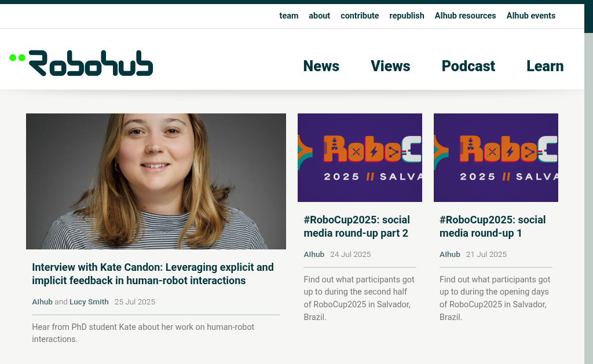
Task: Visit the team page link
Action: (x=289, y=16)
